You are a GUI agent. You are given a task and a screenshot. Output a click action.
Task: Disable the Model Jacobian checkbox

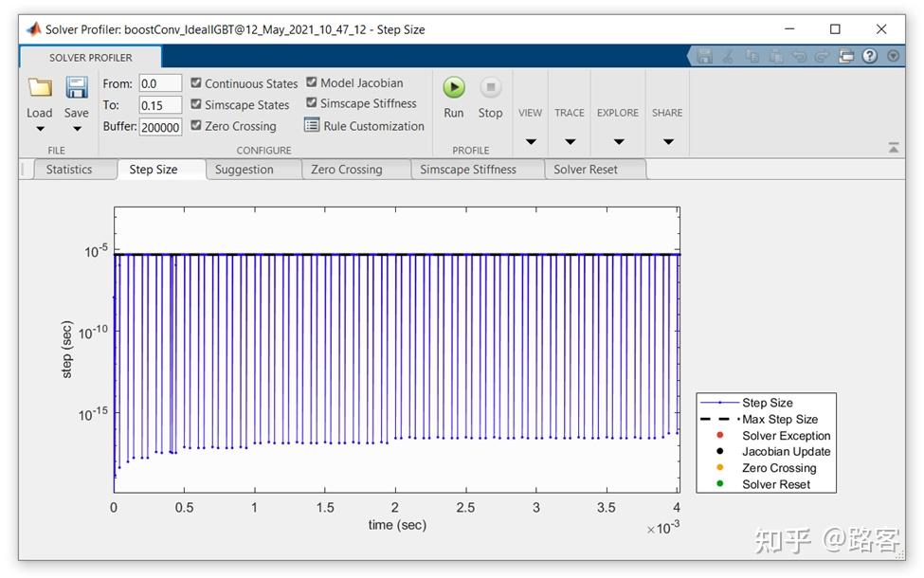click(x=312, y=82)
